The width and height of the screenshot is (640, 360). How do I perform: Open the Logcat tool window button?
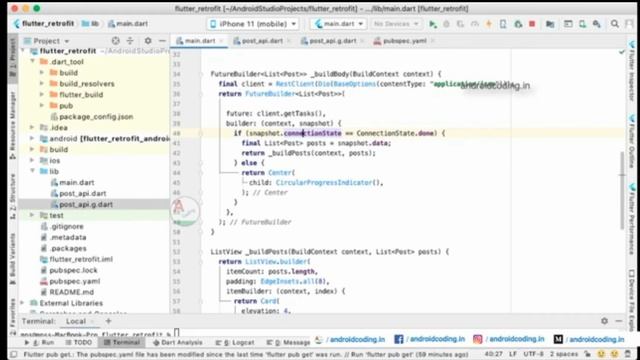(235, 342)
